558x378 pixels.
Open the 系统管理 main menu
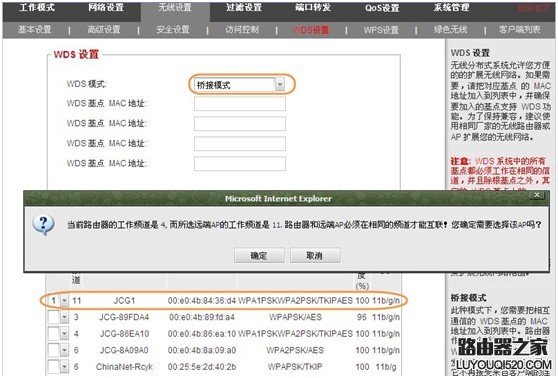451,7
